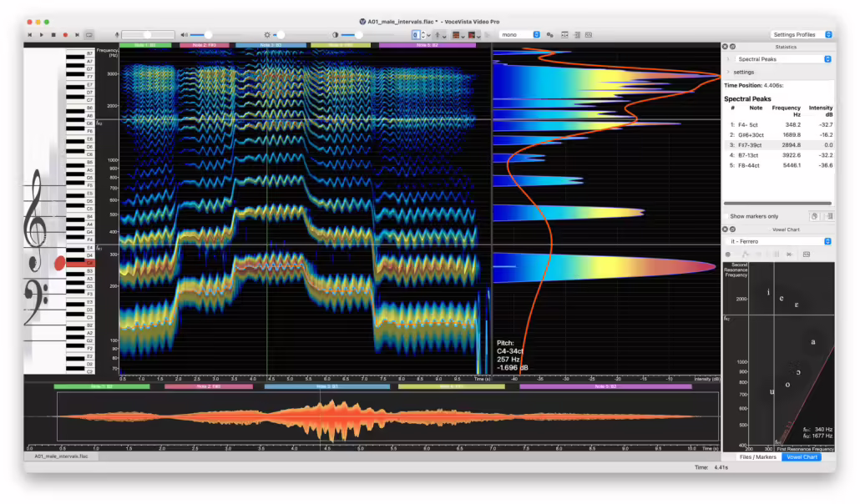Click the numeric stepper field showing 0
Screen dimensions: 860x504
[415, 34]
